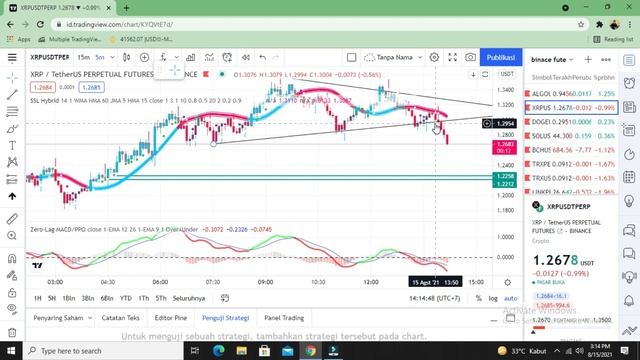Open the Catatan Teks tab
This screenshot has width=640, height=360.
pyautogui.click(x=120, y=318)
